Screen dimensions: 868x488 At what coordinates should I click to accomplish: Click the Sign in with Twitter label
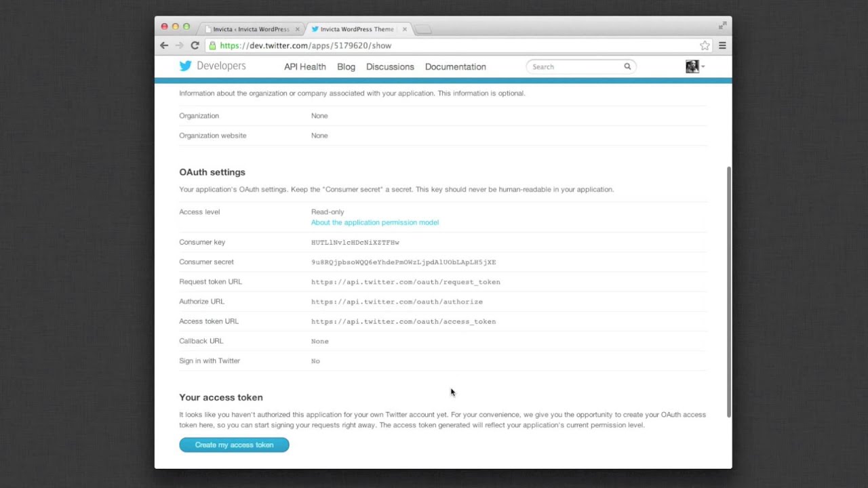point(210,361)
